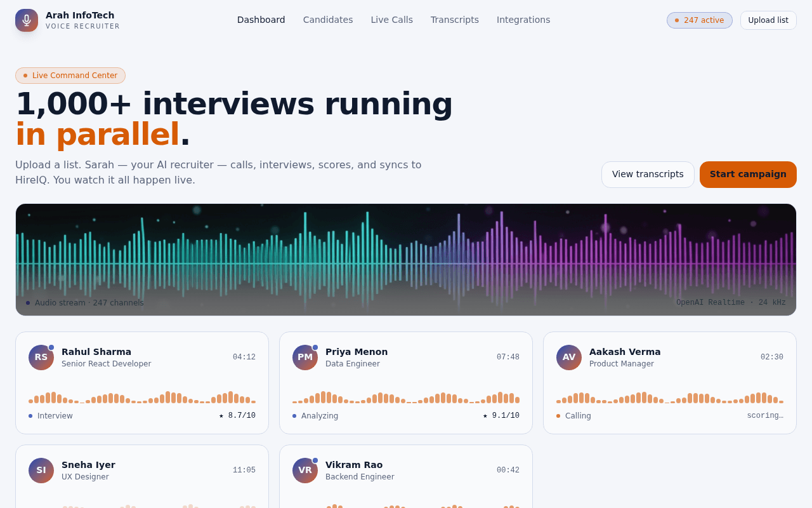Click the 247 active status pill
812x508 pixels.
(700, 20)
